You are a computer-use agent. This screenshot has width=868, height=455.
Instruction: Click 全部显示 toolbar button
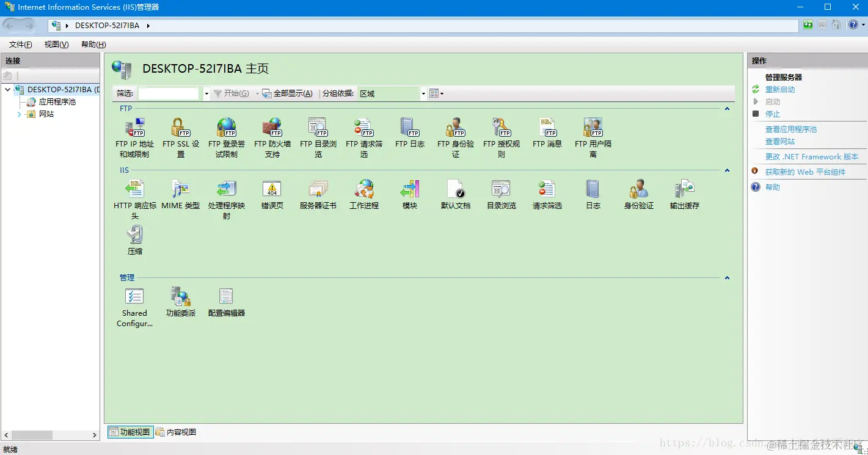coord(288,93)
